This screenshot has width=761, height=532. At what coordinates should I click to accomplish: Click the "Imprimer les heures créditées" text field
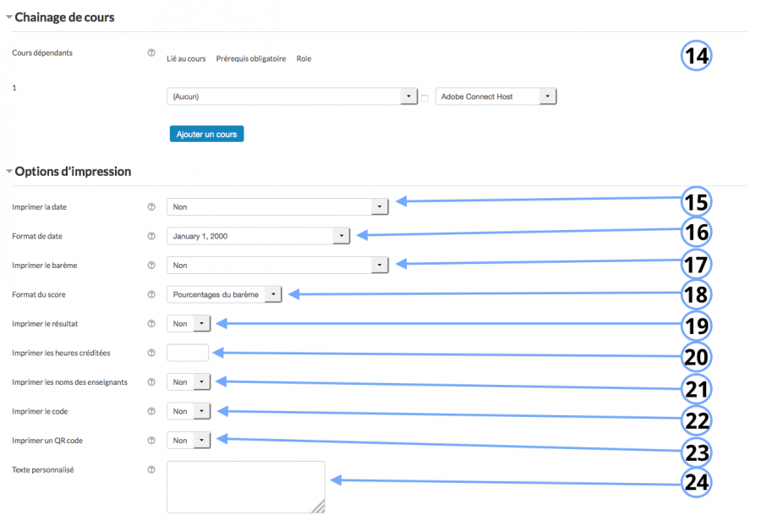pyautogui.click(x=187, y=353)
